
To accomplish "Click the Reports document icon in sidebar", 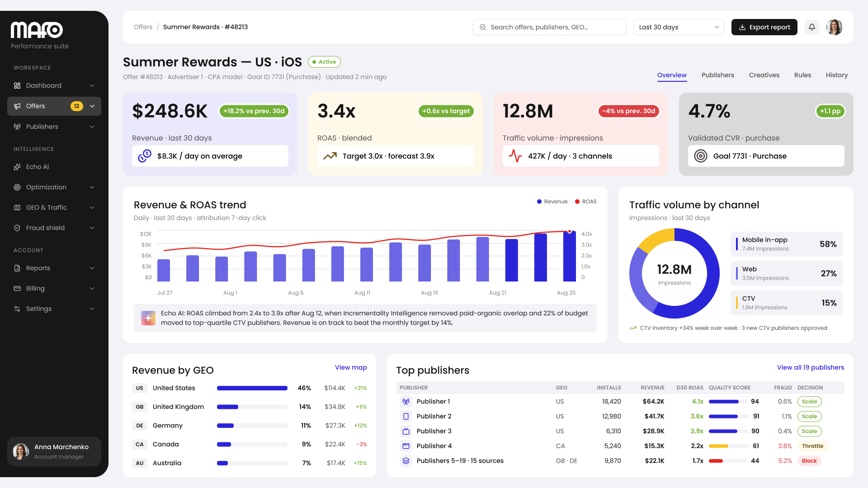I will click(17, 268).
